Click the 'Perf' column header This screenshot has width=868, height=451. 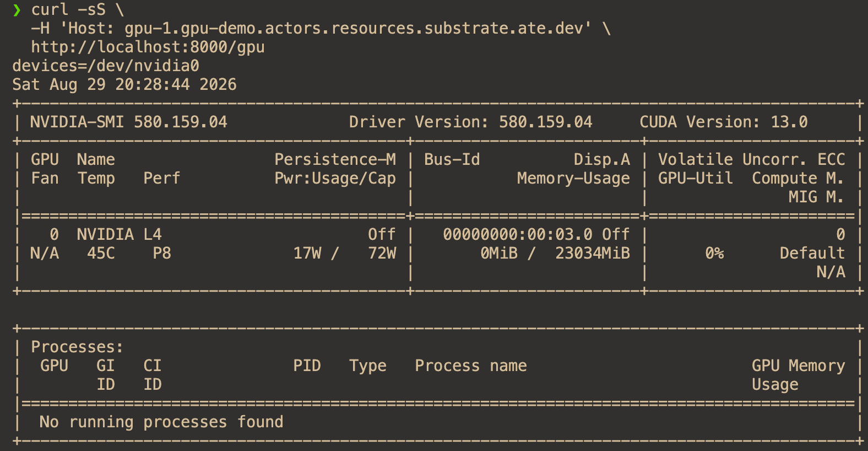pos(161,179)
